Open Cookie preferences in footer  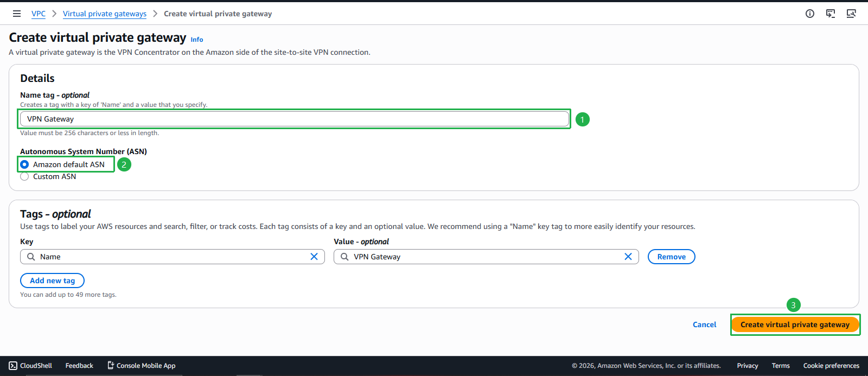831,366
